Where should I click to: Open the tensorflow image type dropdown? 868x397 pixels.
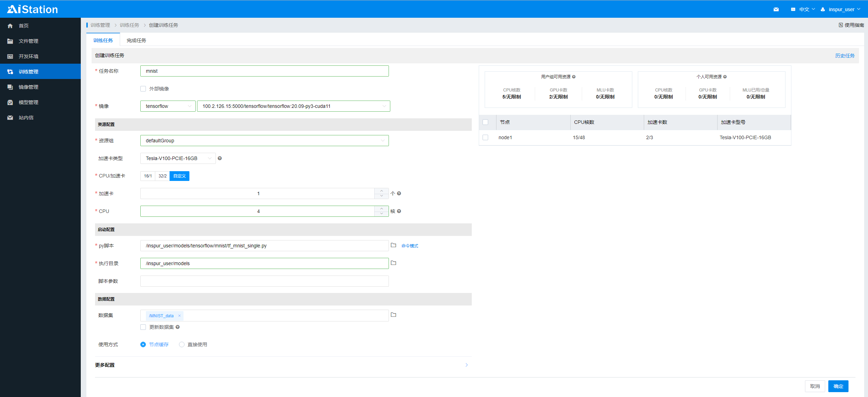[x=168, y=106]
